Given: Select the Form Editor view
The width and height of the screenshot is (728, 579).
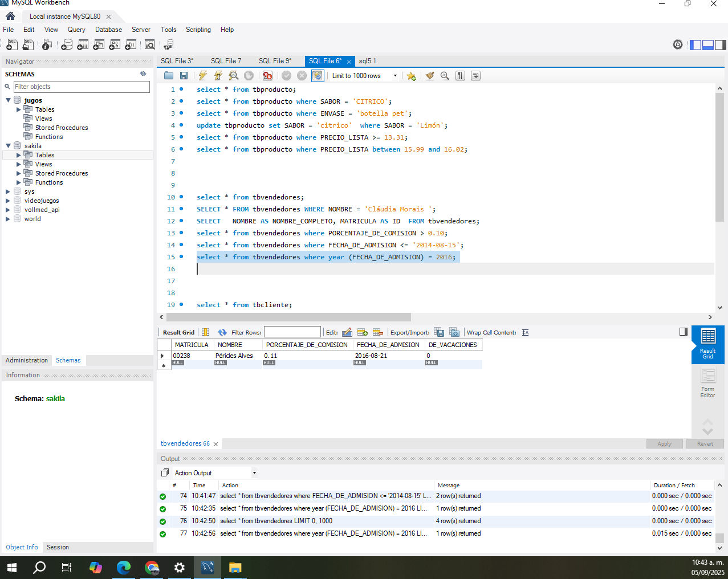Looking at the screenshot, I should pos(707,383).
